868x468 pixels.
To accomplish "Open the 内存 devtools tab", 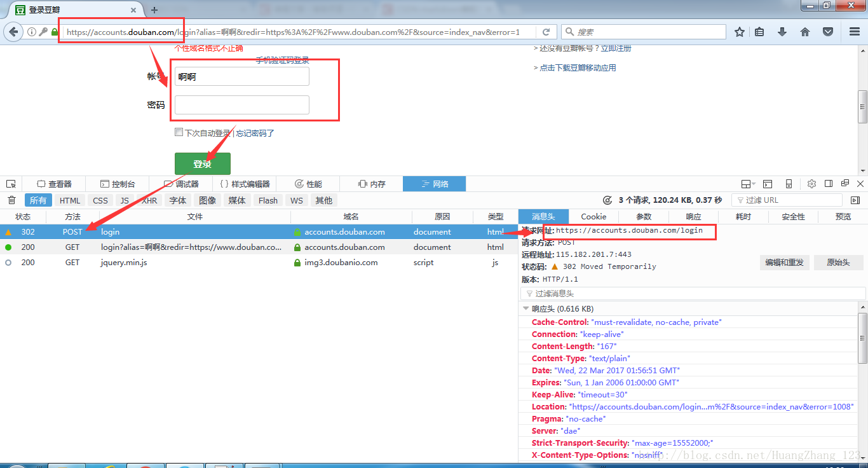I will pos(372,184).
